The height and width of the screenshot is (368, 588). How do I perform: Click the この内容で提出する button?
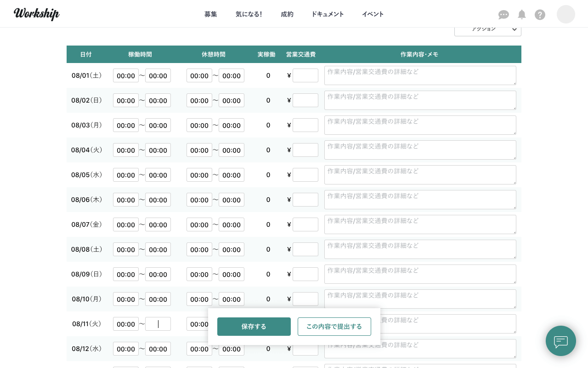point(334,327)
